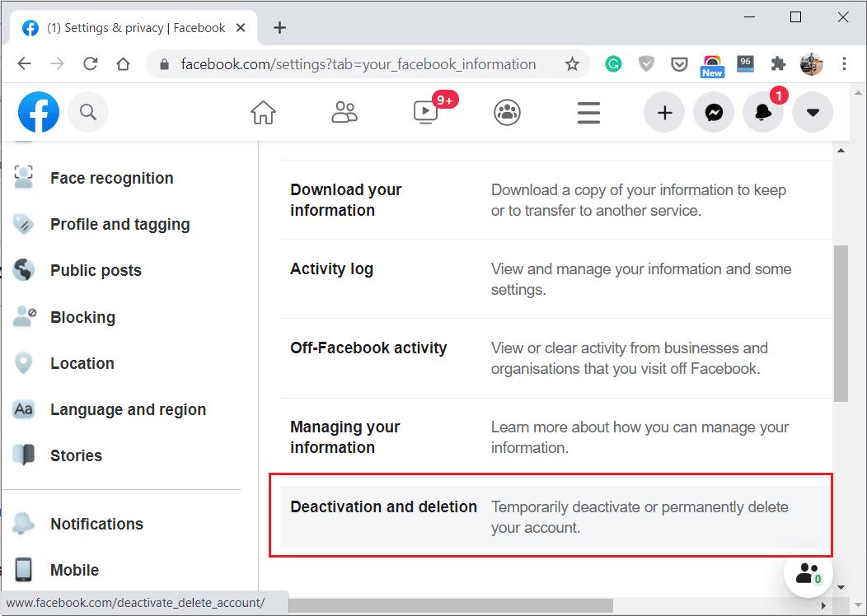
Task: Bookmark the page with the star icon
Action: (572, 63)
